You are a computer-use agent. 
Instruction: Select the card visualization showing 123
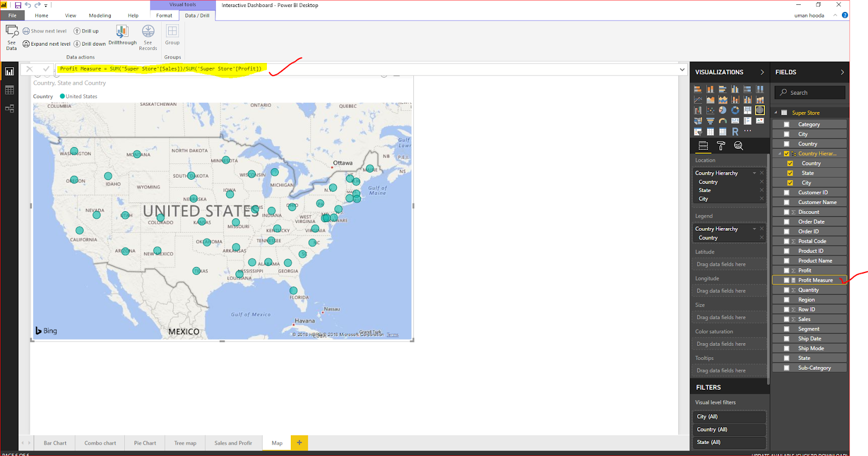(735, 121)
